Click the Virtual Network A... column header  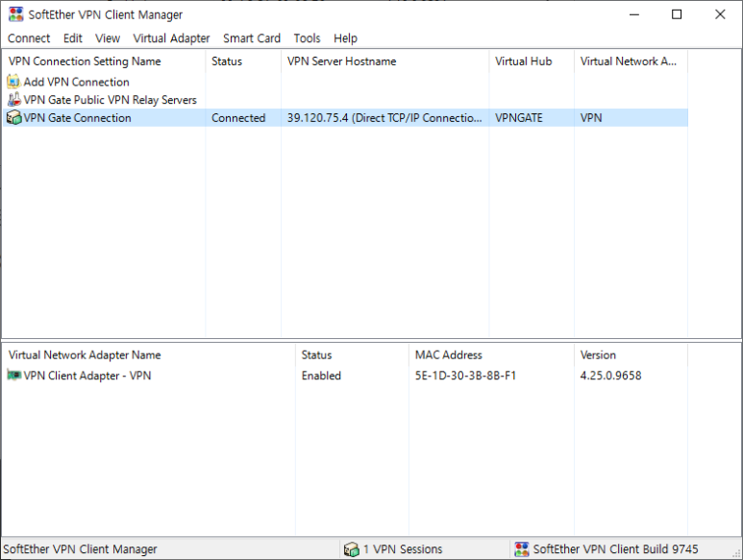[x=631, y=61]
